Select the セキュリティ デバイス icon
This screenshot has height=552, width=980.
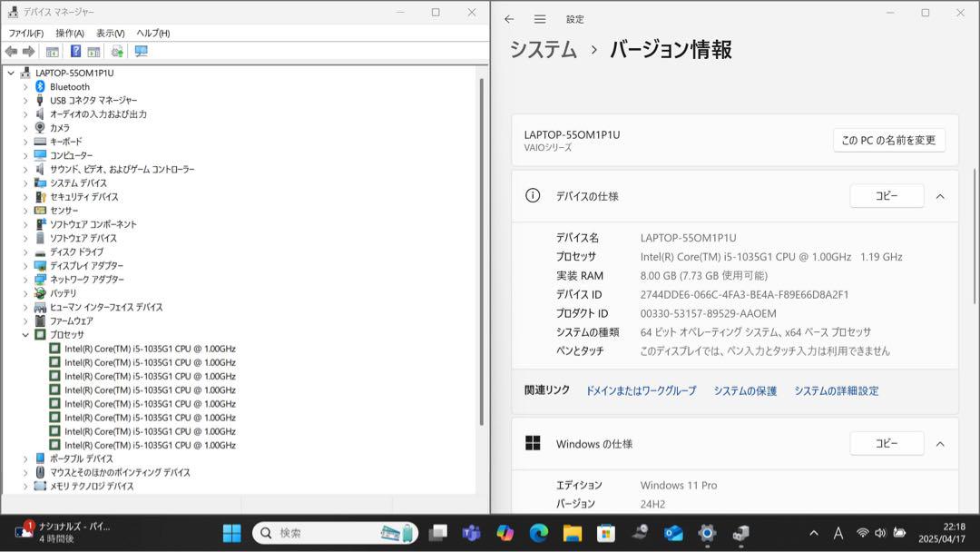pos(40,196)
